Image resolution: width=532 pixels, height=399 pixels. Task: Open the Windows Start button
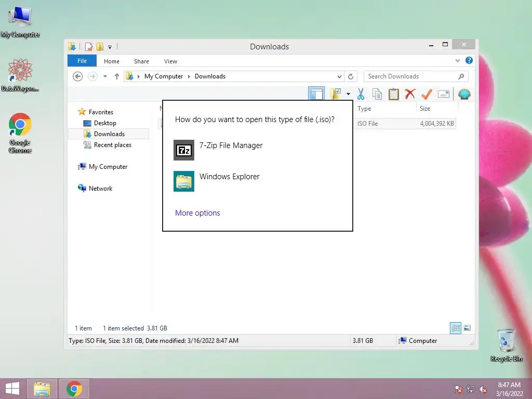12,389
